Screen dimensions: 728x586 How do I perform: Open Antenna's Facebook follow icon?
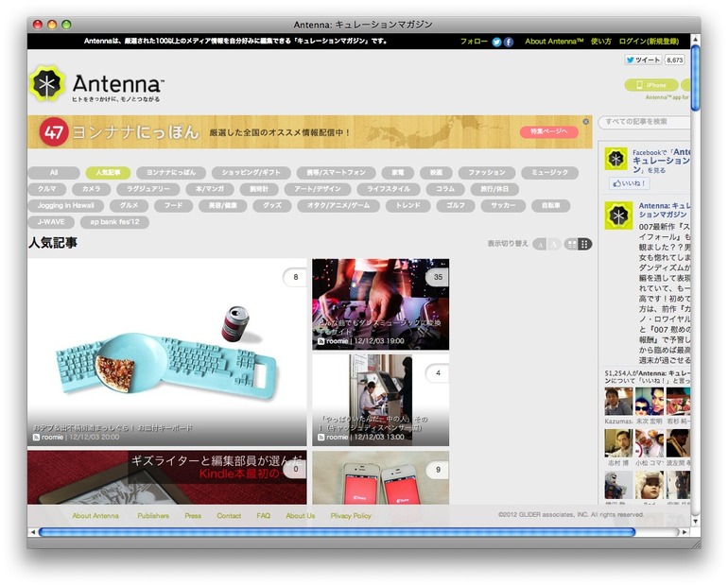tap(509, 42)
